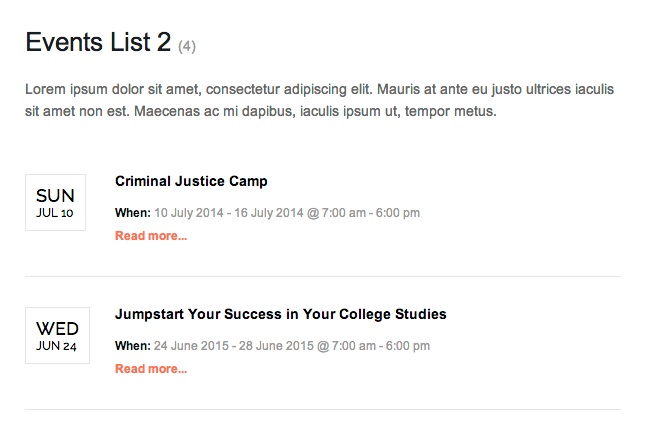Click the (4) events count indicator
This screenshot has height=430, width=646.
[187, 46]
